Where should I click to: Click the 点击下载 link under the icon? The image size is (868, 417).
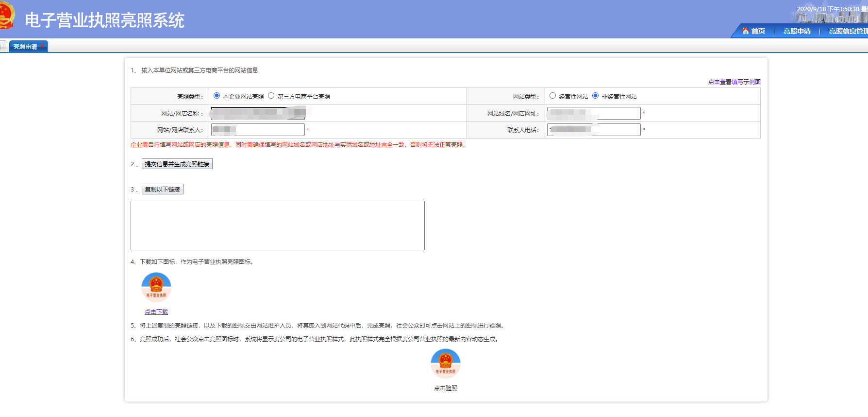point(156,312)
